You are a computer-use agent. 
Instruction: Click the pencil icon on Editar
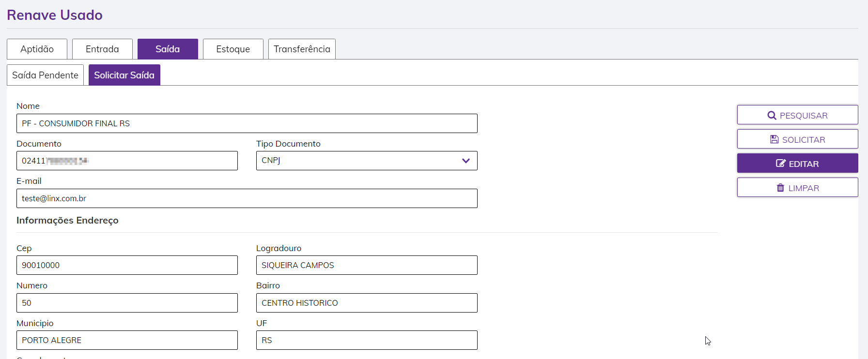click(x=780, y=164)
